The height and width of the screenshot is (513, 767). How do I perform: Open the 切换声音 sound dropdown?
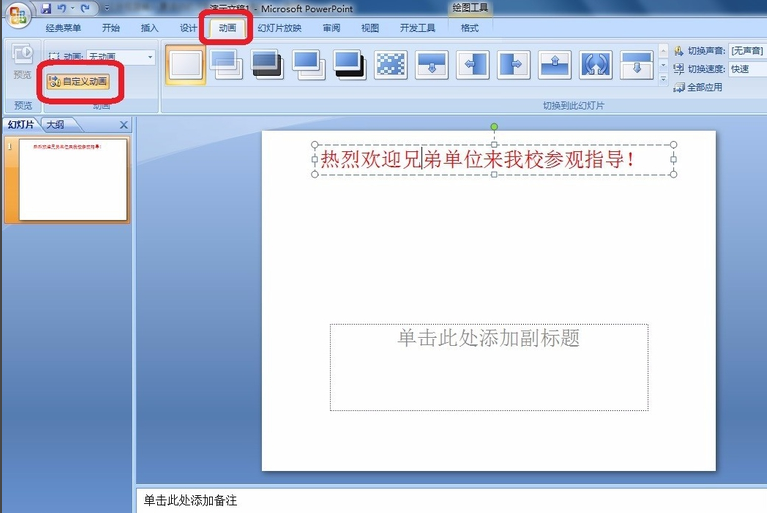pyautogui.click(x=747, y=51)
